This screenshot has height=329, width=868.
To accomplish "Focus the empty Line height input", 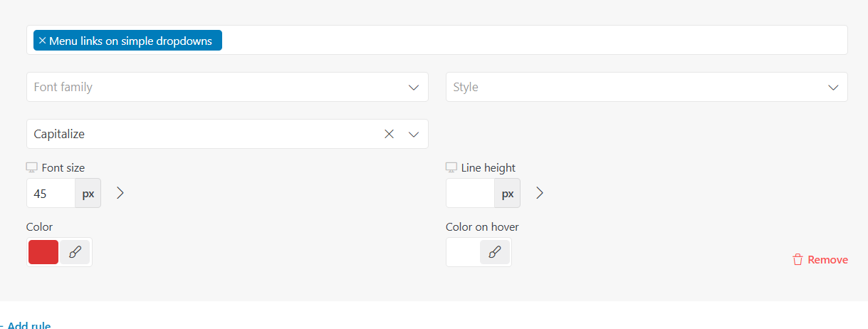I will pos(470,193).
